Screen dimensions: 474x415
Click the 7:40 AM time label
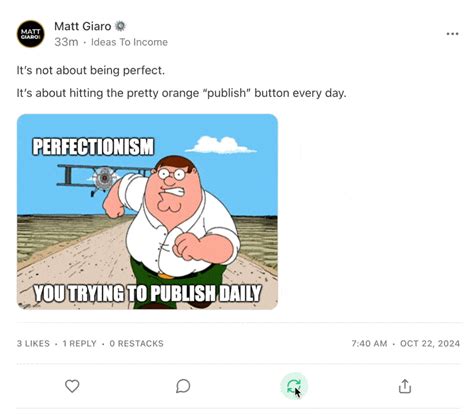pyautogui.click(x=369, y=343)
